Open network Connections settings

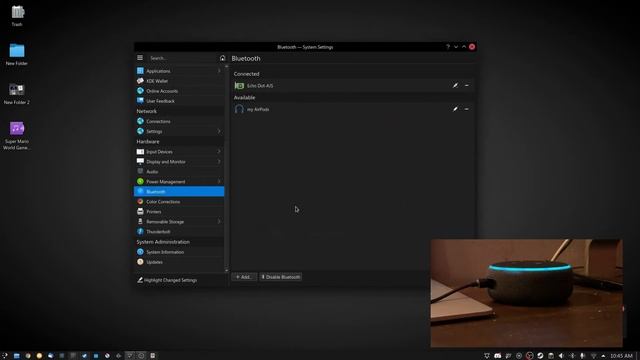coord(179,121)
